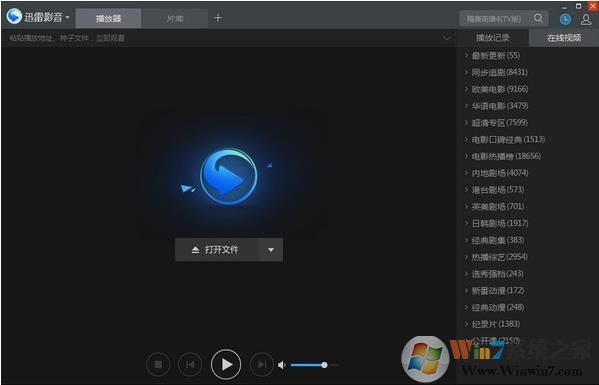599x385 pixels.
Task: Click the previous track button
Action: (x=190, y=365)
